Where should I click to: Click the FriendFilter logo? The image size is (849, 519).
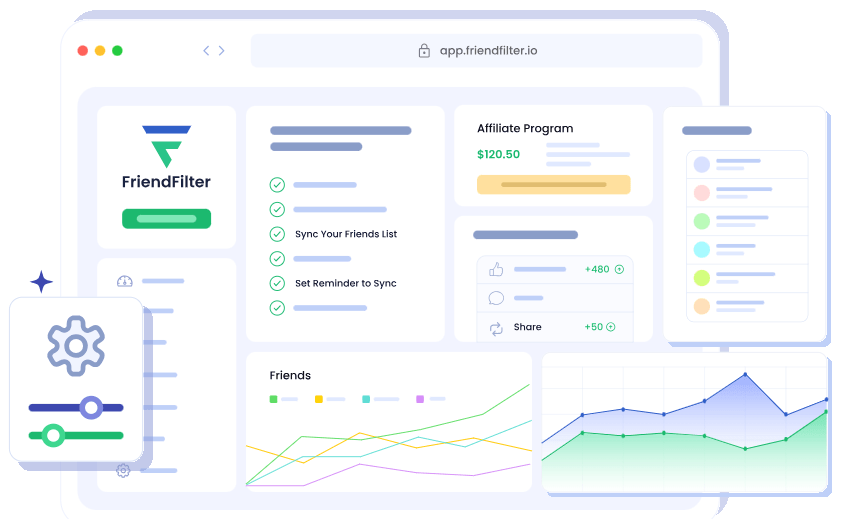point(166,157)
